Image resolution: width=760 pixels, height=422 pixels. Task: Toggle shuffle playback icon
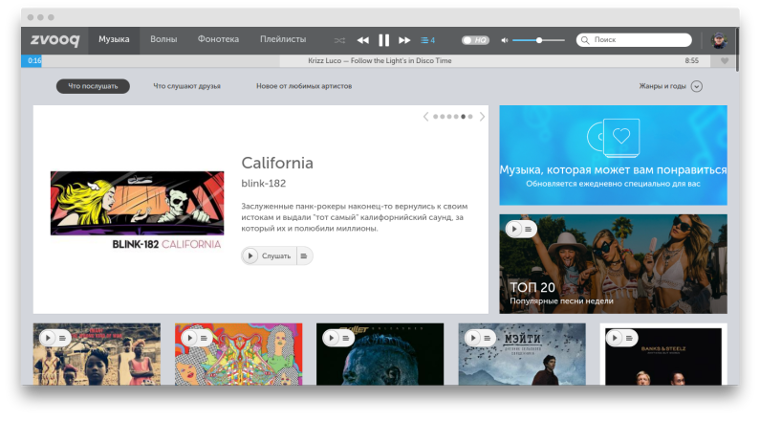[x=339, y=41]
